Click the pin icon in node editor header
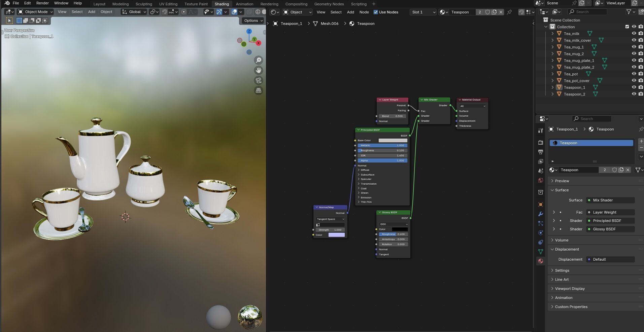The width and height of the screenshot is (644, 332). point(509,12)
